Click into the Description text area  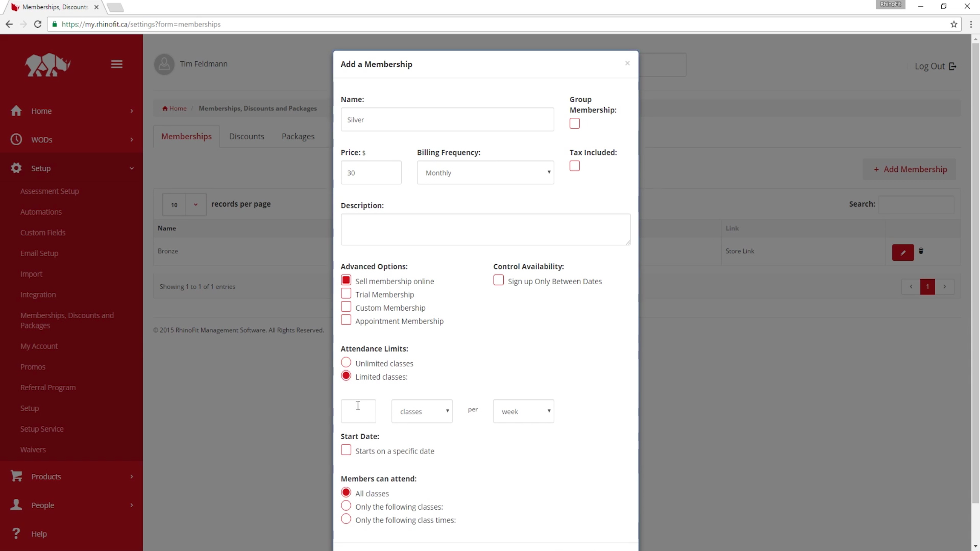[x=485, y=229]
